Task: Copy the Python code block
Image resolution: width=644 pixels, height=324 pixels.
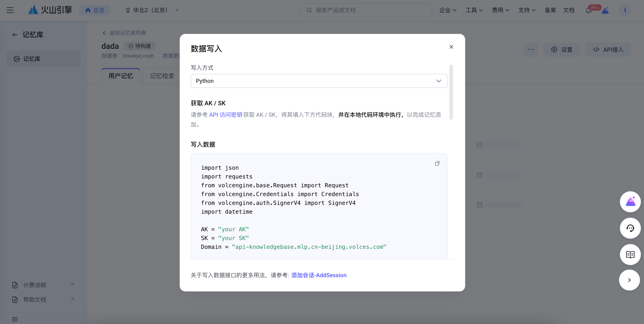Action: pos(437,163)
